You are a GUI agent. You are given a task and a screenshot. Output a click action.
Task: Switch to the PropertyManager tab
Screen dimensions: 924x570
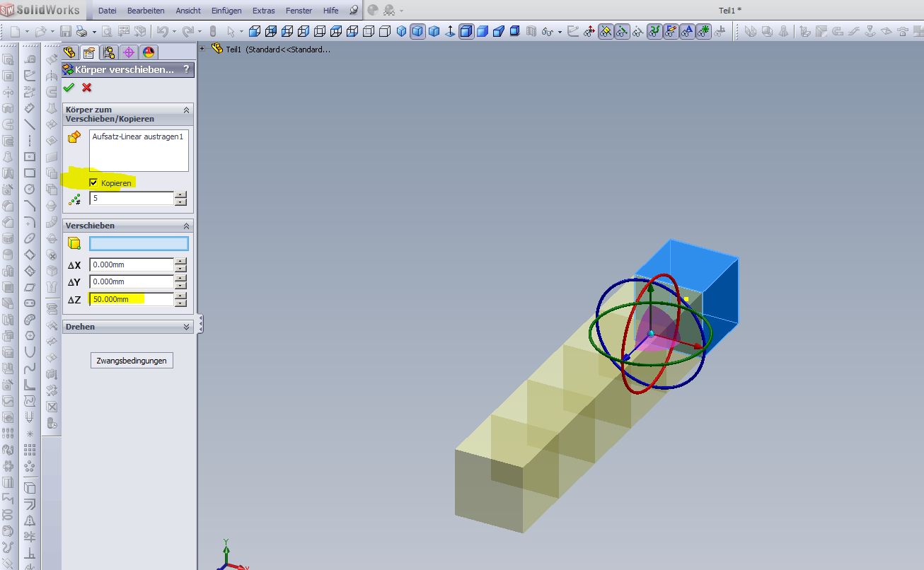pyautogui.click(x=89, y=52)
